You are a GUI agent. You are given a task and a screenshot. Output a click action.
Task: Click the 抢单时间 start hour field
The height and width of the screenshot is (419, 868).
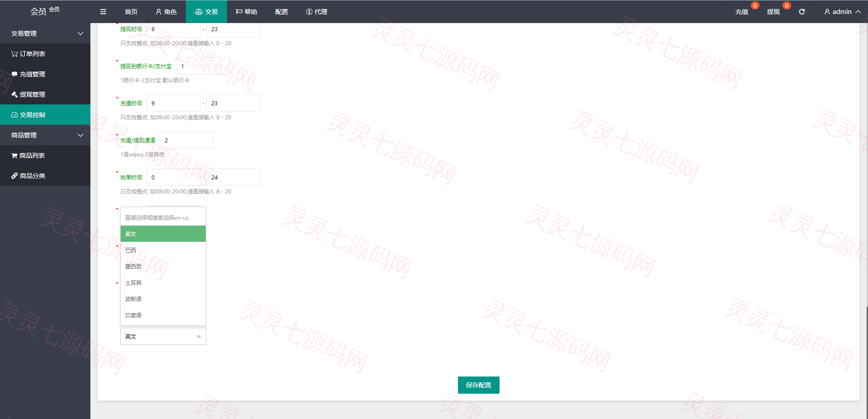tap(174, 177)
